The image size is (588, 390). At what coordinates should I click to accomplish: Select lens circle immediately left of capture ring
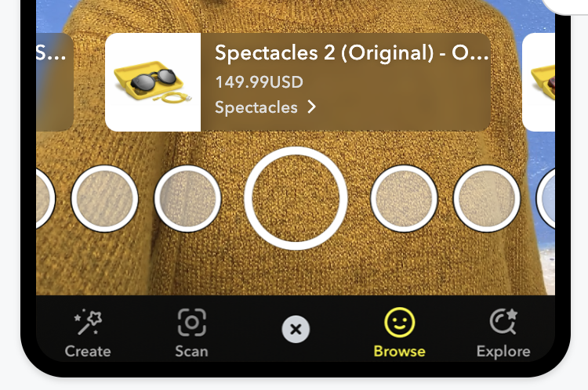tap(187, 199)
